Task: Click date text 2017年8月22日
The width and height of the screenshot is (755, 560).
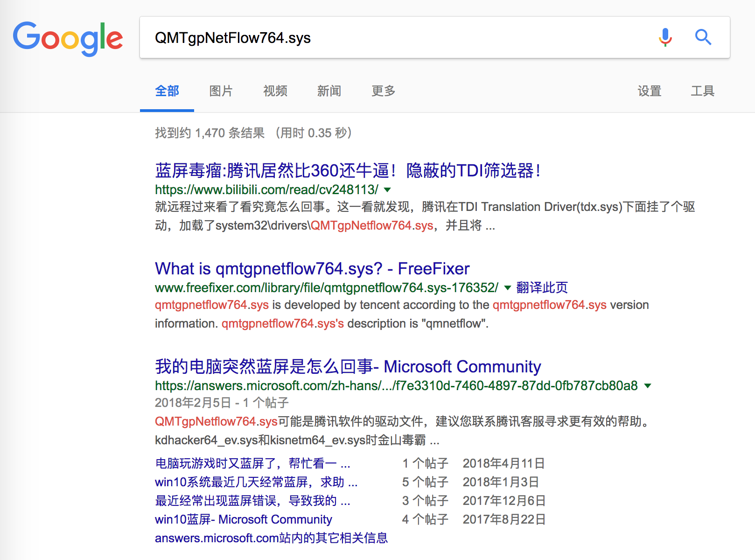Action: pyautogui.click(x=504, y=519)
